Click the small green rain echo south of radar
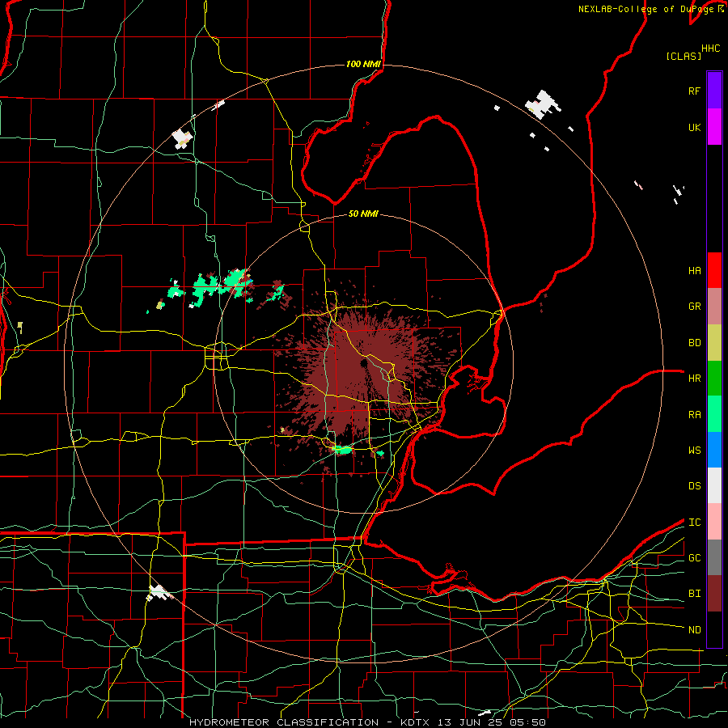This screenshot has height=728, width=728. (342, 449)
